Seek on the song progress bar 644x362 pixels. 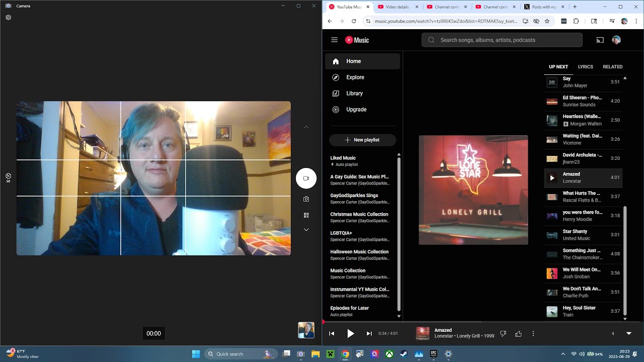[x=483, y=322]
